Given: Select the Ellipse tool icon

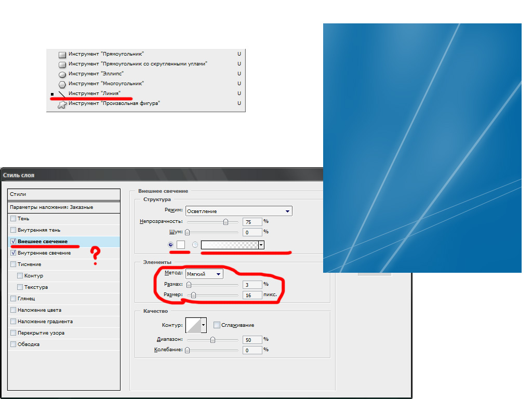Looking at the screenshot, I should (62, 74).
